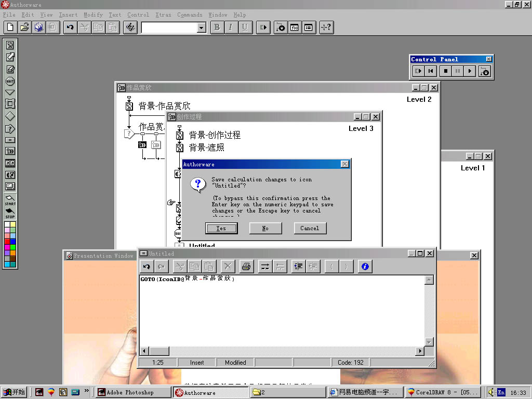The image size is (532, 399).
Task: Toggle Italic in the main toolbar
Action: click(x=231, y=27)
